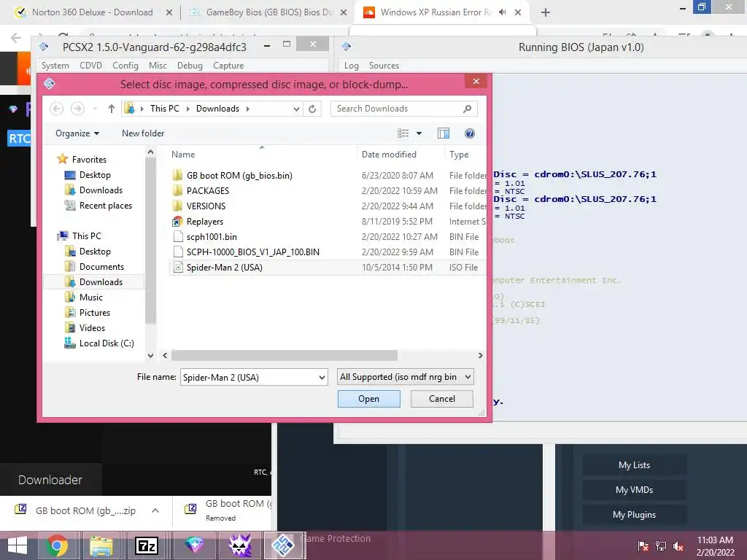747x560 pixels.
Task: Expand This PC breadcrumb chevron
Action: point(187,109)
